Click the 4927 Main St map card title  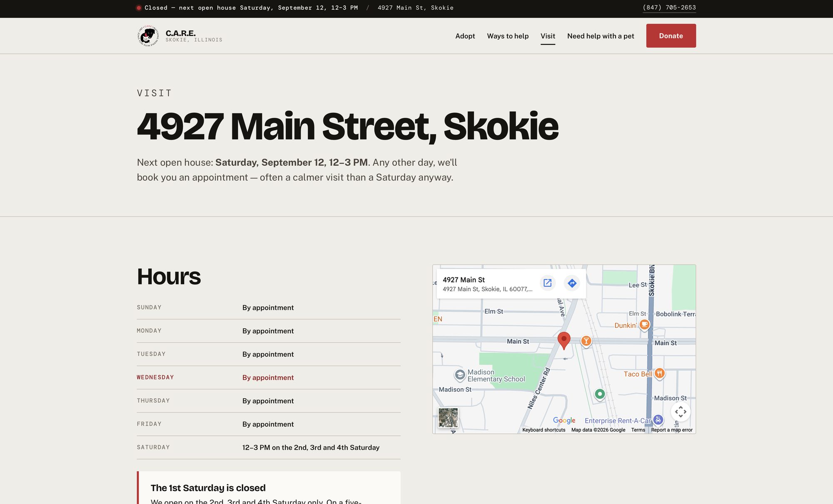click(464, 280)
